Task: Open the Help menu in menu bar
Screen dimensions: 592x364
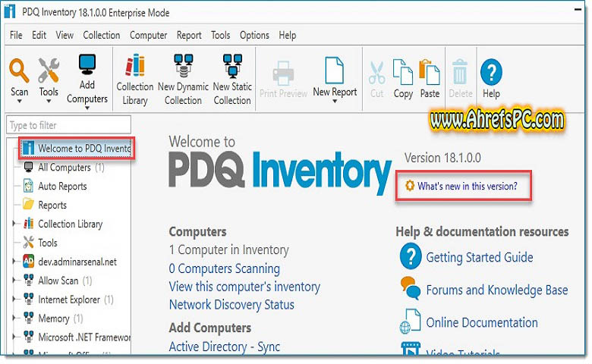Action: pyautogui.click(x=288, y=35)
